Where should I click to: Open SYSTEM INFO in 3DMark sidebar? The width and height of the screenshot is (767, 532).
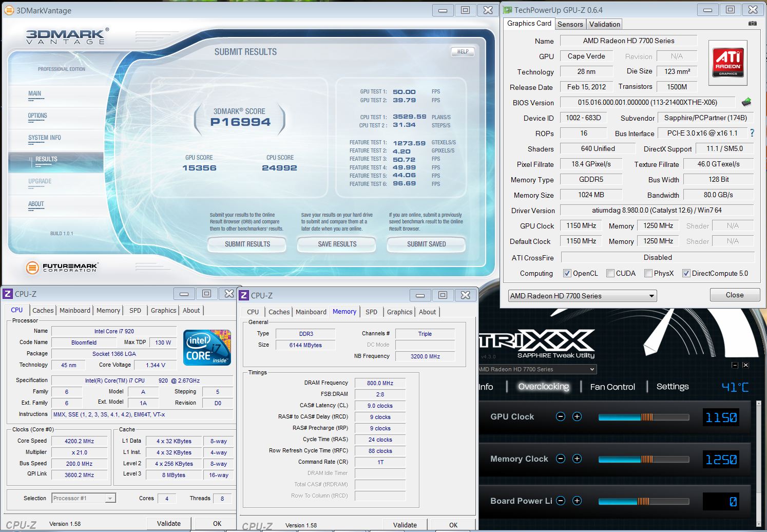[45, 138]
